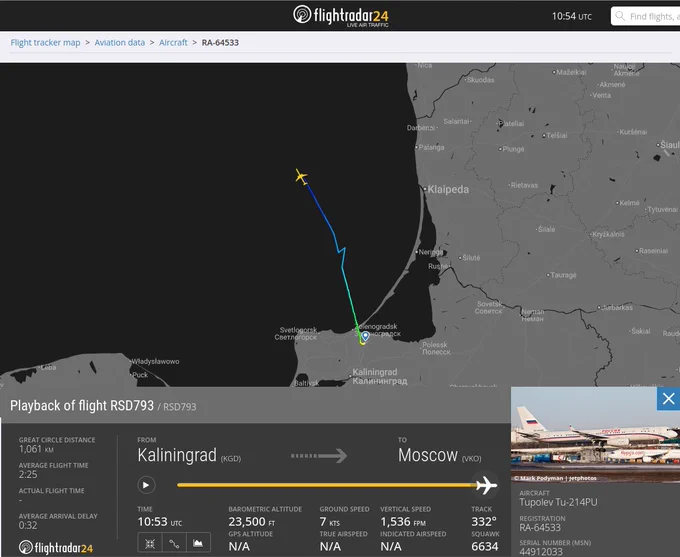
Task: Click the Flightradar24 logo in playback panel
Action: [56, 547]
